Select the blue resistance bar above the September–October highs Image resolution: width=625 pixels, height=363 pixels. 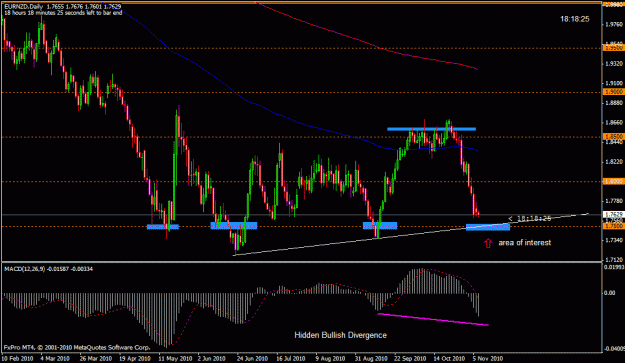[x=431, y=129]
